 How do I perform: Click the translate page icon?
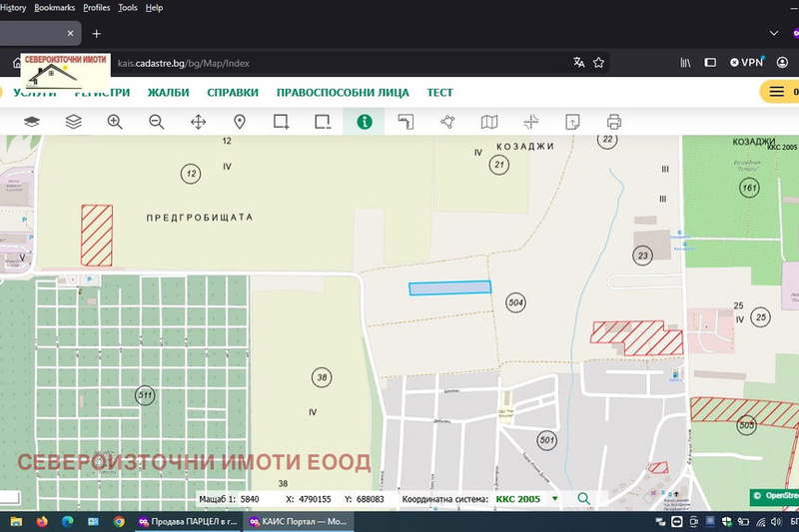(578, 63)
